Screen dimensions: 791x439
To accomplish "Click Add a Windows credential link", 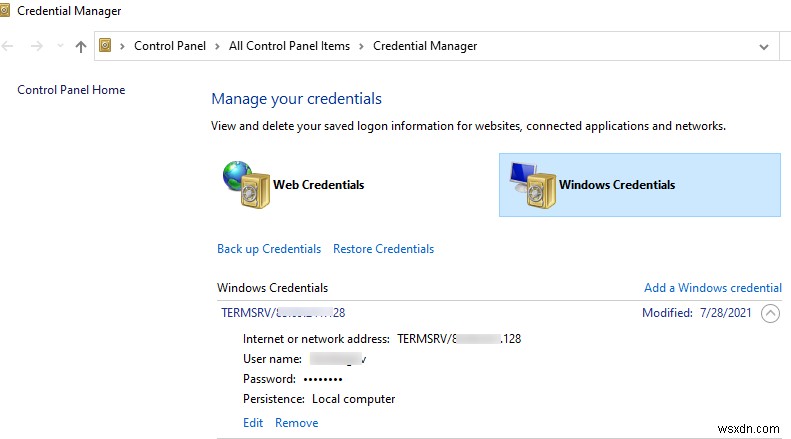I will point(713,288).
